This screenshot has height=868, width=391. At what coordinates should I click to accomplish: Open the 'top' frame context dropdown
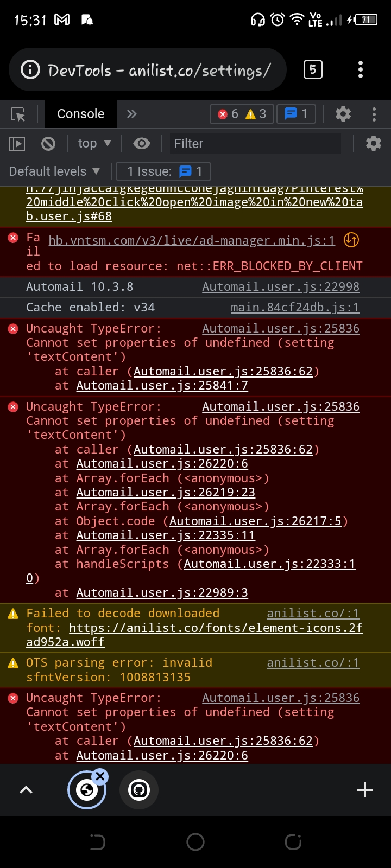(x=94, y=143)
